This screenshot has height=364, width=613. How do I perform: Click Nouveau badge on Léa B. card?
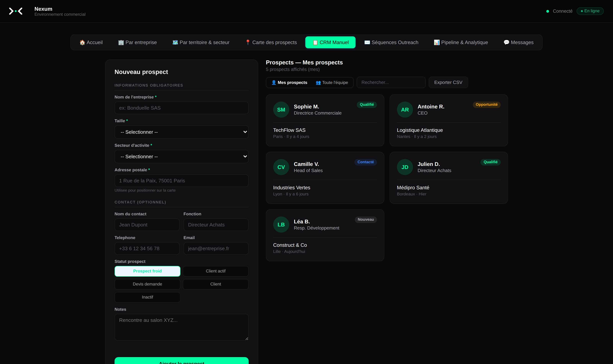point(366,220)
